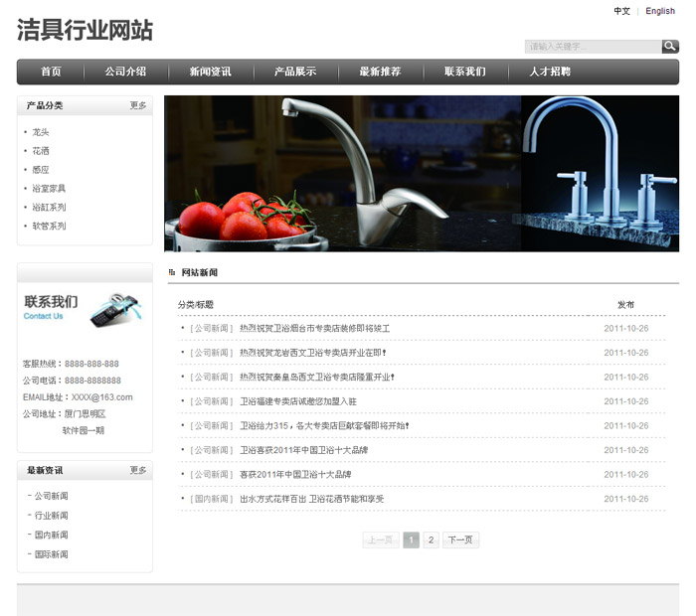Expand 更多 in 产品分类 panel
This screenshot has height=616, width=696.
click(138, 105)
